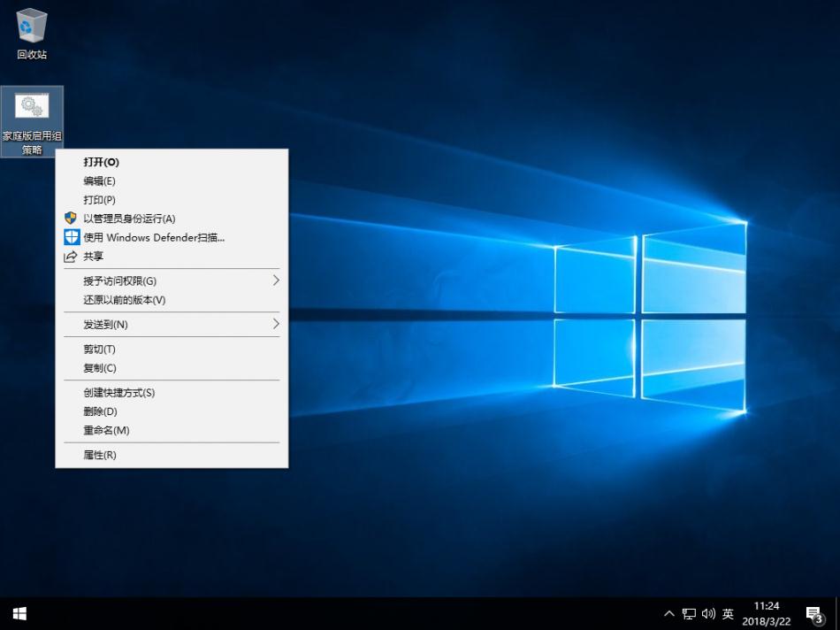Select 打印(P) in the context menu

point(172,200)
